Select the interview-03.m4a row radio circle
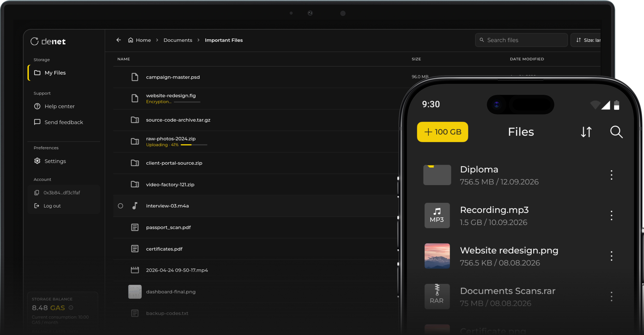644x335 pixels. (x=120, y=206)
